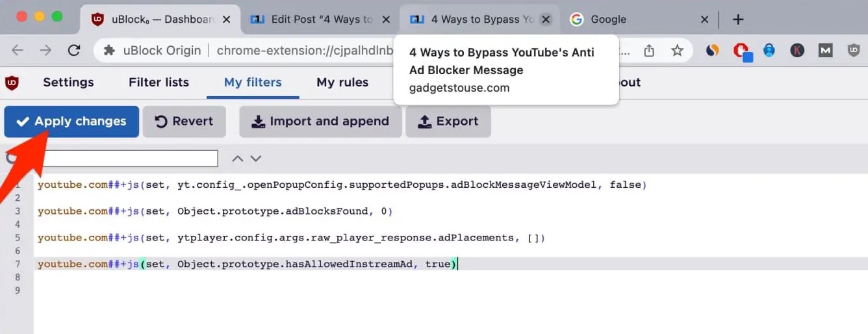Click the hasAllowedInstreamAd filter line
The image size is (868, 334).
pyautogui.click(x=248, y=264)
